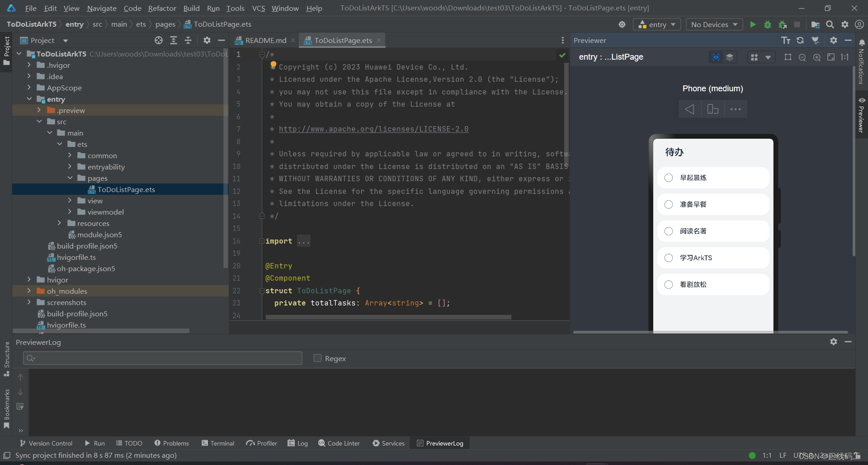Expand the resources folder
868x465 pixels.
[59, 223]
